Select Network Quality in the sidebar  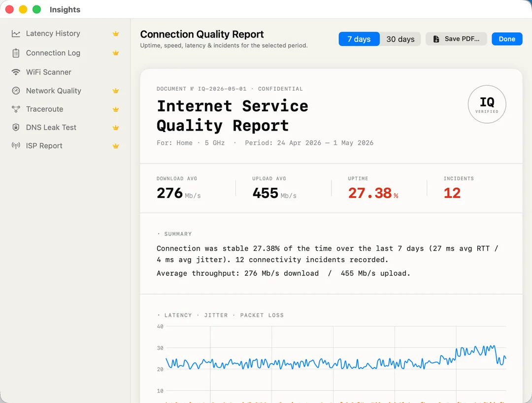[x=65, y=91]
